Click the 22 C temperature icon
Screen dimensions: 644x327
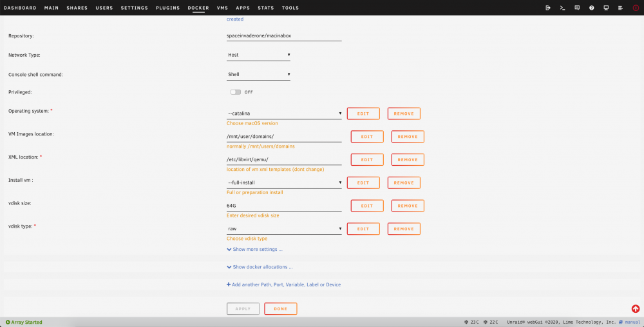[x=485, y=322]
